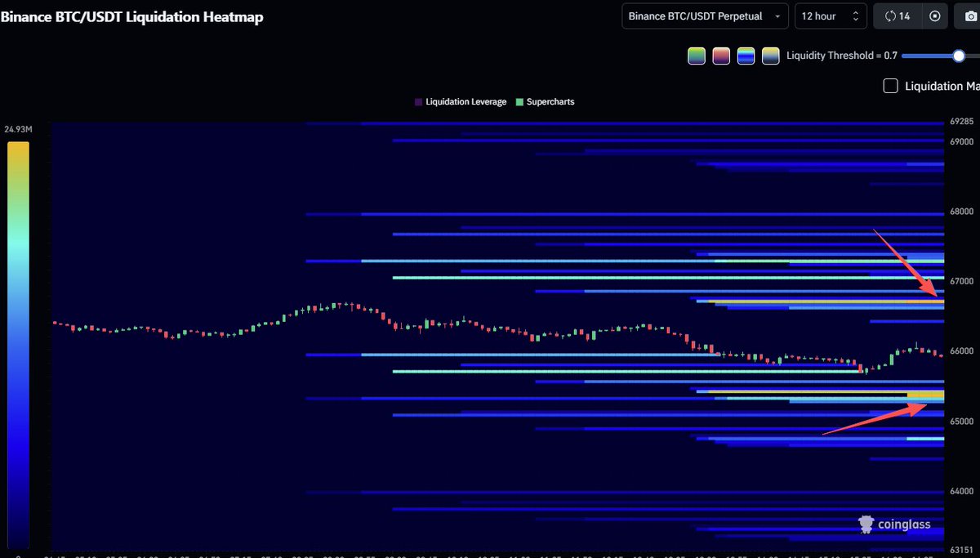980x558 pixels.
Task: Click the 66000 price axis label
Action: pyautogui.click(x=963, y=351)
